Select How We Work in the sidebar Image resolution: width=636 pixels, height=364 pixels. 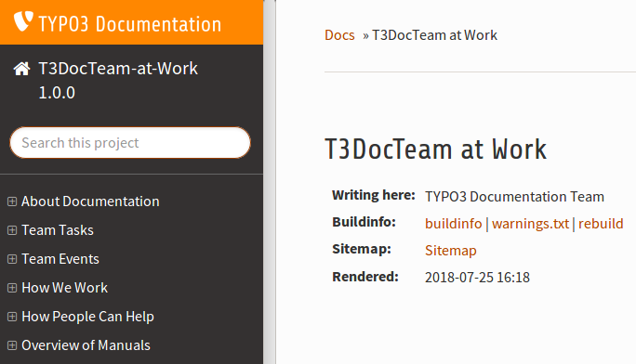tap(65, 288)
